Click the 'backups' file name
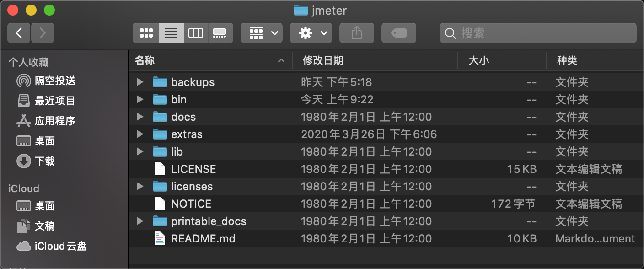The image size is (644, 269). (x=193, y=82)
